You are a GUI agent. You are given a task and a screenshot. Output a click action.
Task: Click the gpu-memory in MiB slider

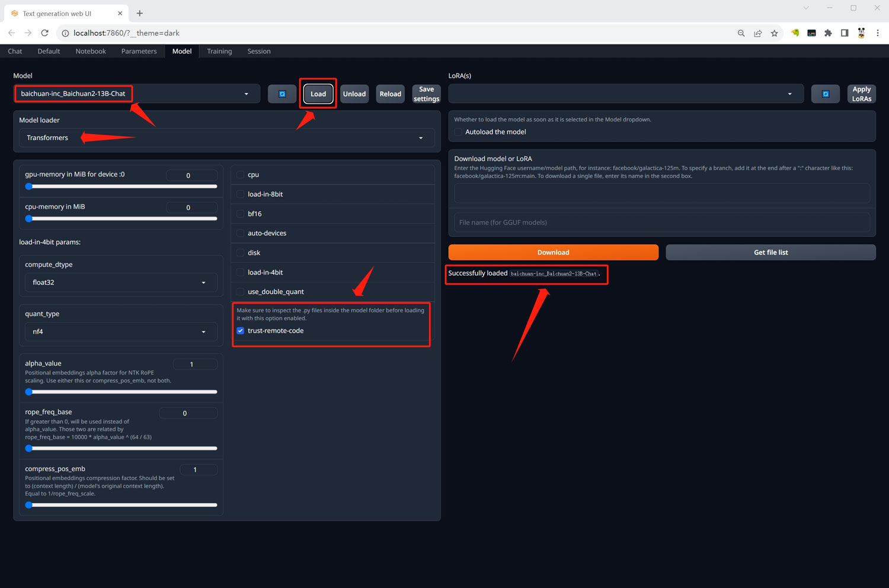coord(121,187)
